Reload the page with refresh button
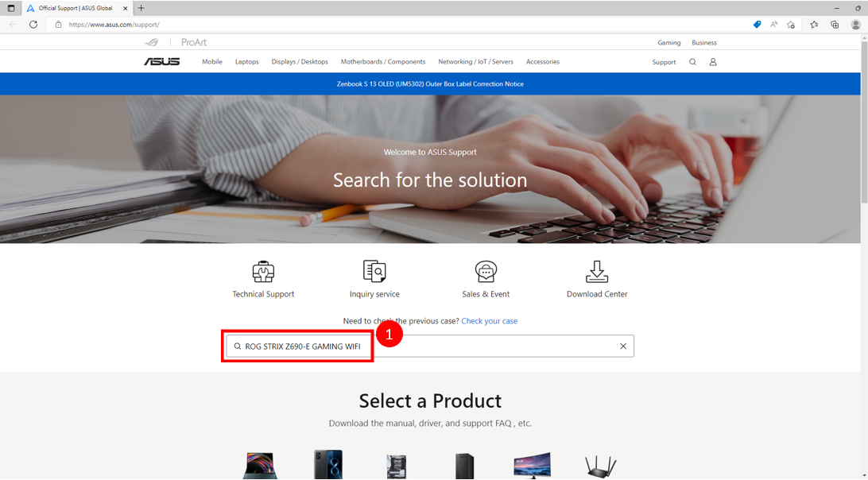868x480 pixels. [33, 25]
